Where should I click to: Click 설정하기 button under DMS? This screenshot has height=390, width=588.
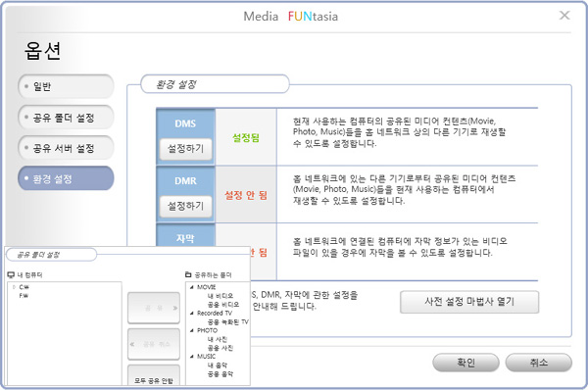coord(185,149)
